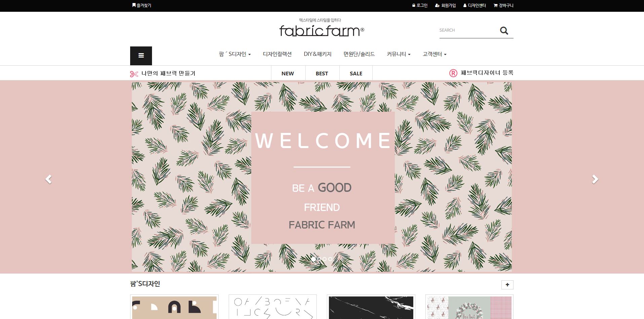Go to previous banner slide arrow
The image size is (644, 319).
[x=48, y=179]
